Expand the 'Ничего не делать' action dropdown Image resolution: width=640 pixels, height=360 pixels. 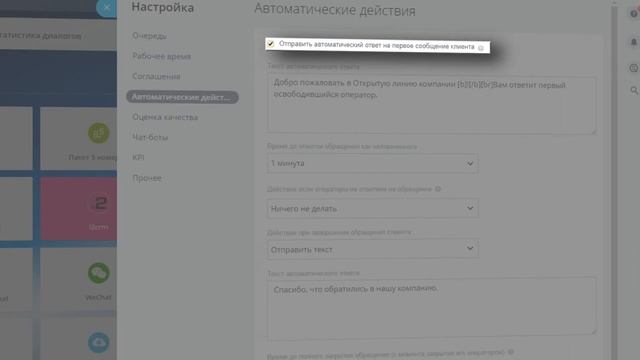(x=372, y=208)
